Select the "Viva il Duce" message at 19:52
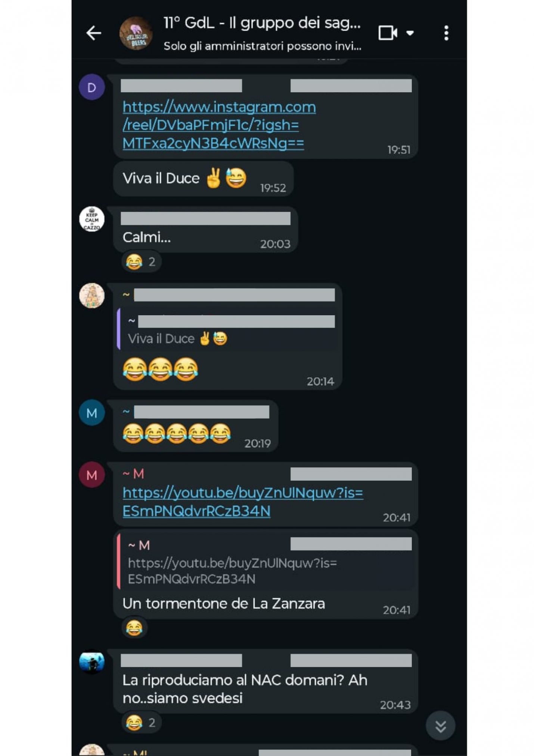534x756 pixels. [204, 179]
